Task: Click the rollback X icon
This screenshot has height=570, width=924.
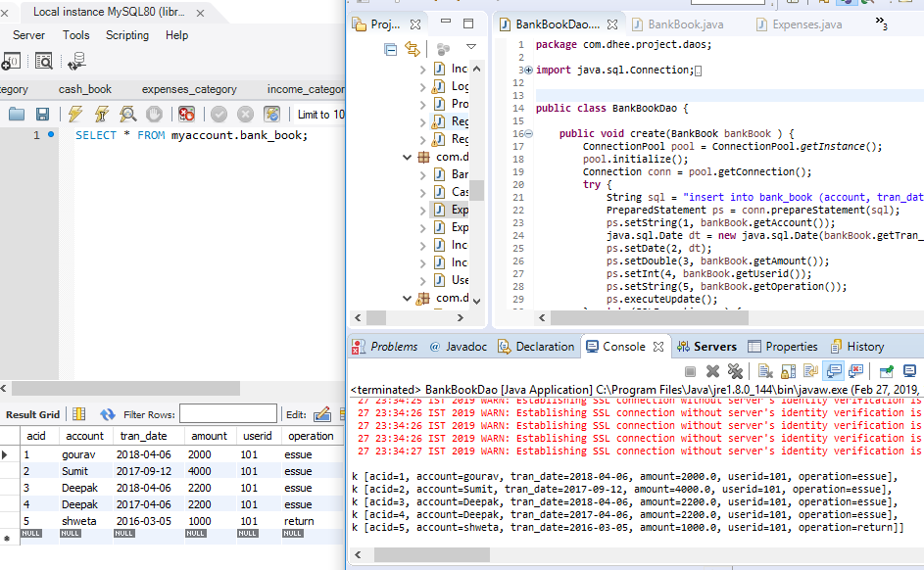Action: pos(245,114)
